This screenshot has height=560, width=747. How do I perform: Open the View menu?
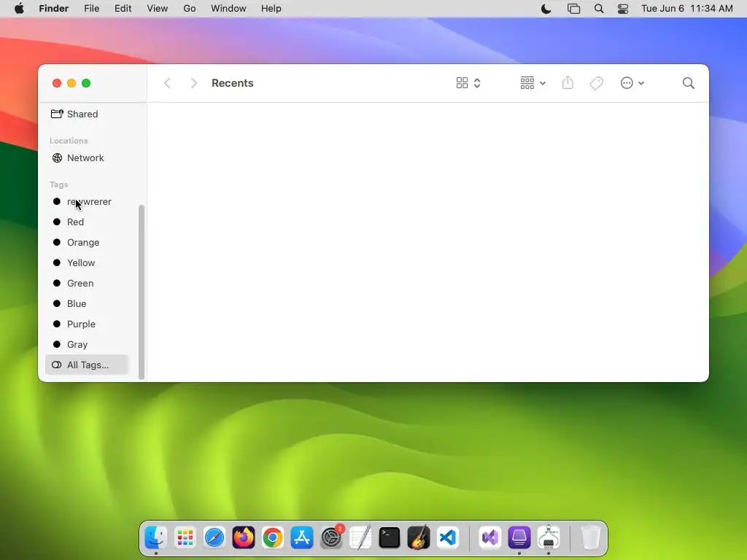tap(158, 9)
